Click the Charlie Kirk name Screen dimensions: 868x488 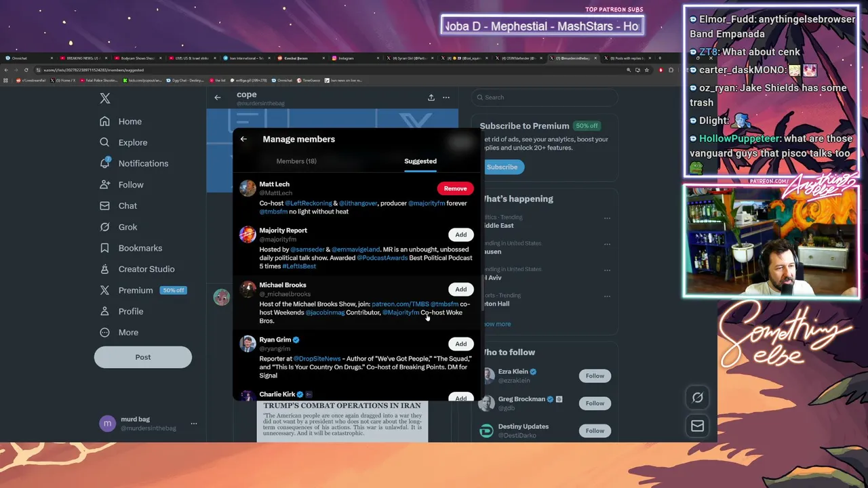pos(277,394)
